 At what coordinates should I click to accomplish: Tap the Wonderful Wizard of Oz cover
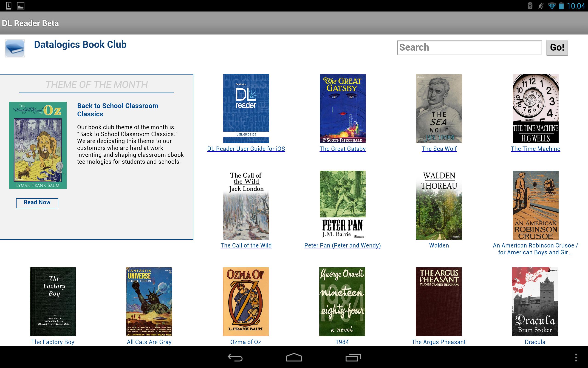[x=38, y=145]
